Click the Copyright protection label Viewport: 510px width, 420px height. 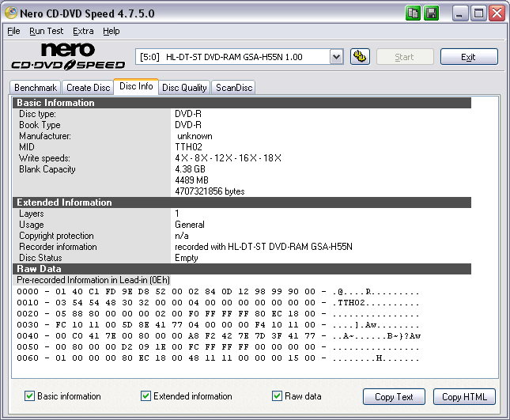[x=56, y=236]
